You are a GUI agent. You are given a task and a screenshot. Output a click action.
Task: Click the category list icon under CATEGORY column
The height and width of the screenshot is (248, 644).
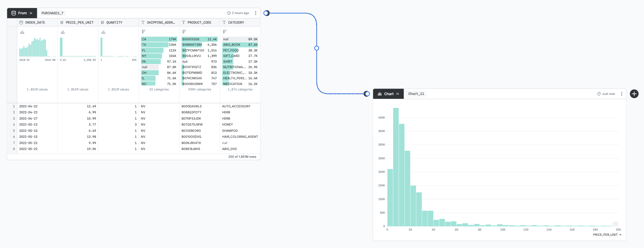click(225, 32)
